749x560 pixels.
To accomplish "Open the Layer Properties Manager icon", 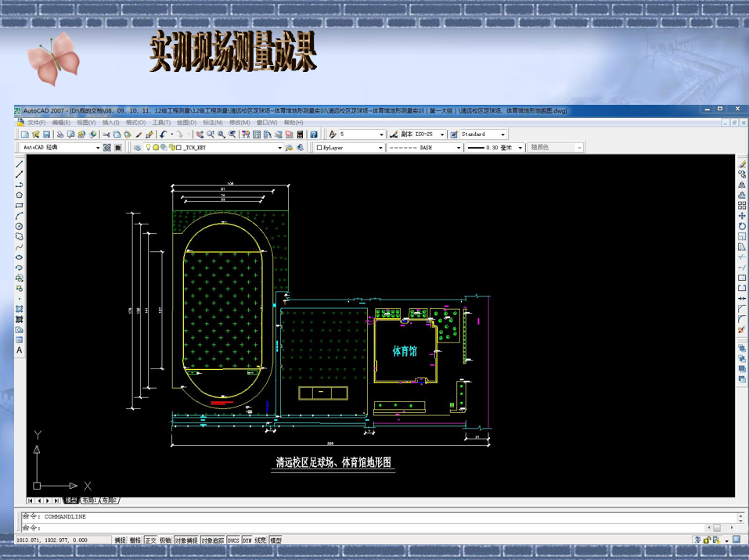I will click(138, 147).
